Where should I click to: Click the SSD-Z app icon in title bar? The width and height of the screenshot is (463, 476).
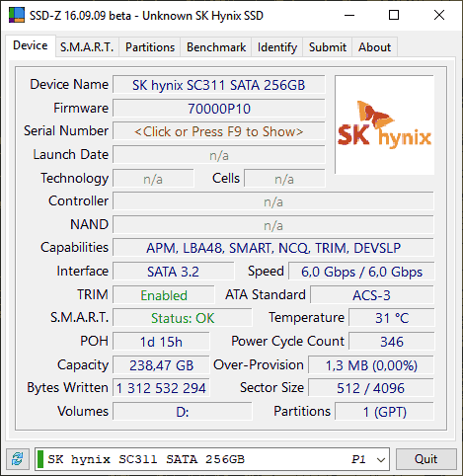click(x=17, y=15)
